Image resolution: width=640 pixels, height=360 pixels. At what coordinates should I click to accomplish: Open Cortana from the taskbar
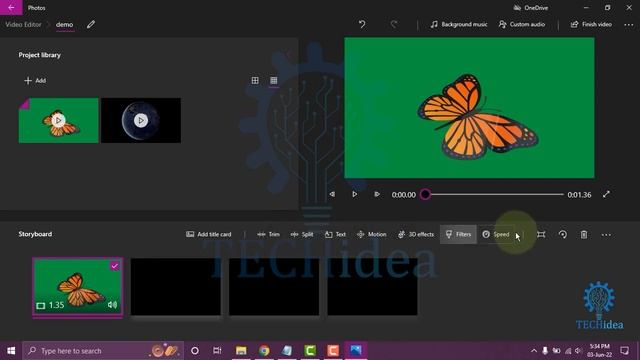tap(195, 351)
